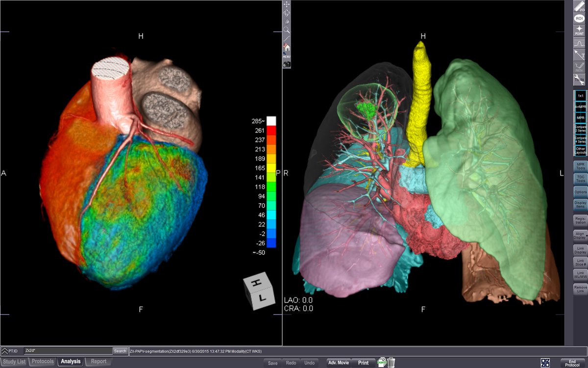
Task: Click the Redo button
Action: coord(291,363)
